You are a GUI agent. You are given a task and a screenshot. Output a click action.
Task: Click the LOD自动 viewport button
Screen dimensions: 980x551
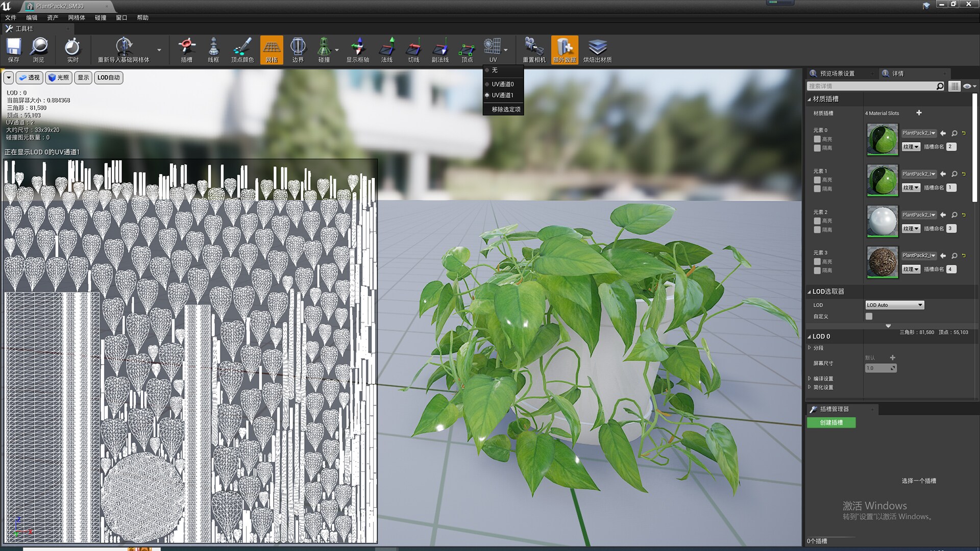tap(108, 78)
